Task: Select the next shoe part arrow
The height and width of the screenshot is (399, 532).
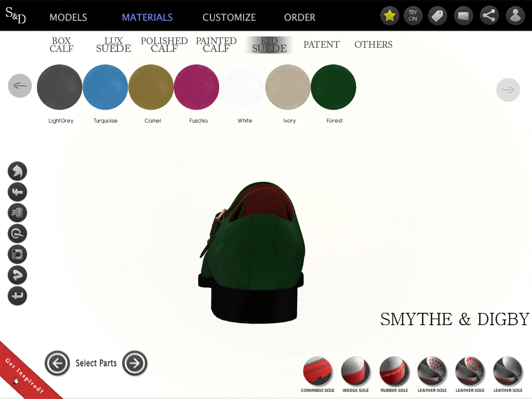Action: click(x=135, y=363)
